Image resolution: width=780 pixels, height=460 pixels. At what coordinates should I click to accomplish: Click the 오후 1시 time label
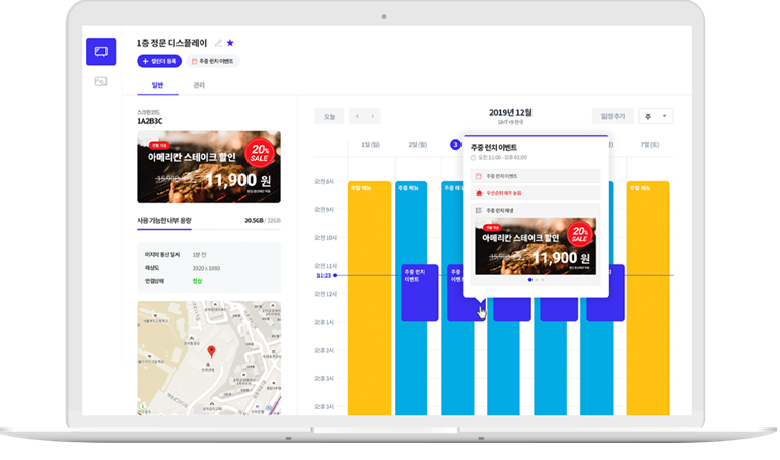(x=324, y=322)
